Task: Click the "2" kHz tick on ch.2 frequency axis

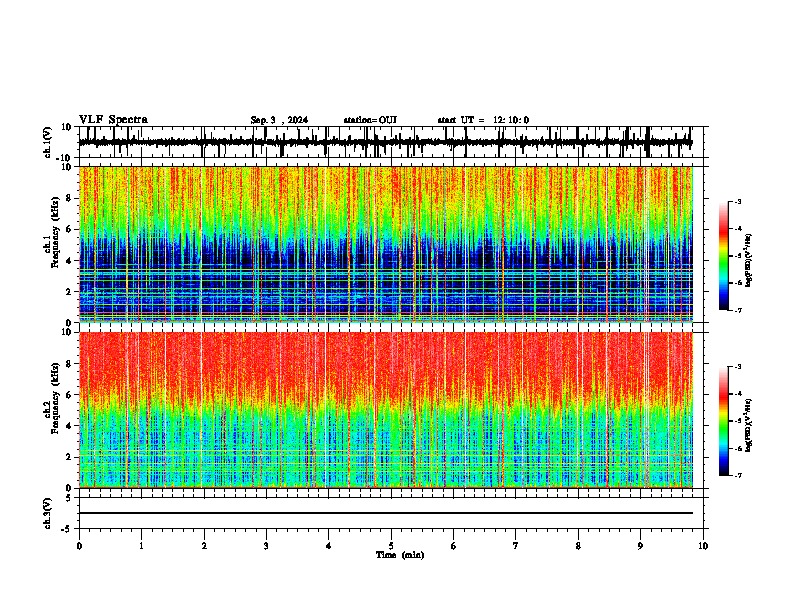Action: (69, 457)
